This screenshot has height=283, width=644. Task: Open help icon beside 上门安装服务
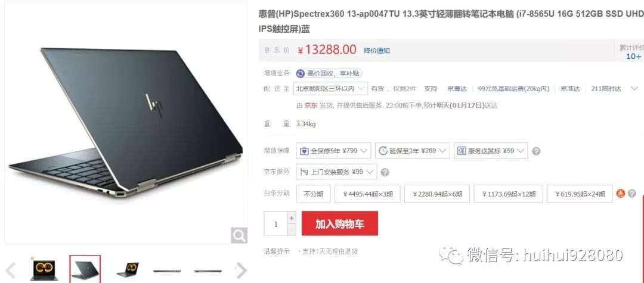pyautogui.click(x=385, y=172)
